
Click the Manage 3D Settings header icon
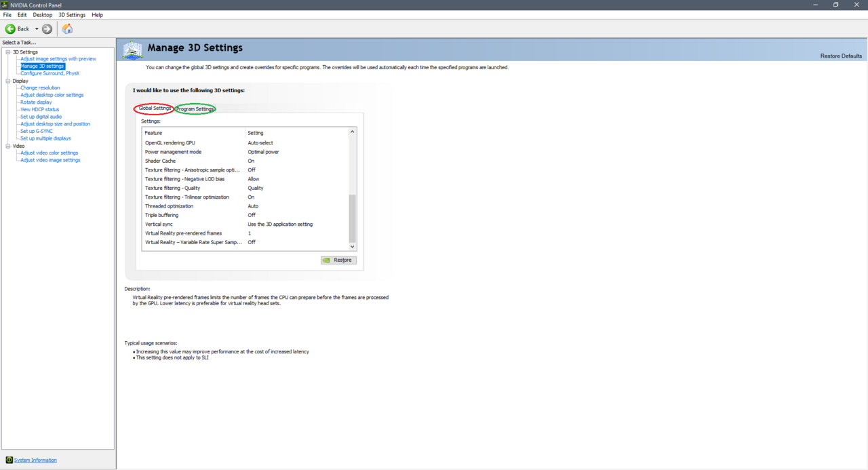133,50
